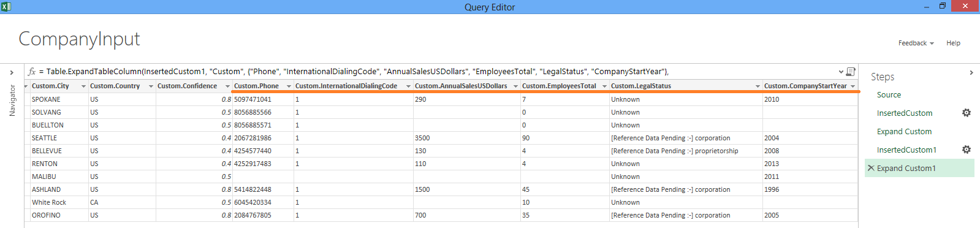
Task: Open Custom.Country column filter dropdown
Action: coord(151,86)
